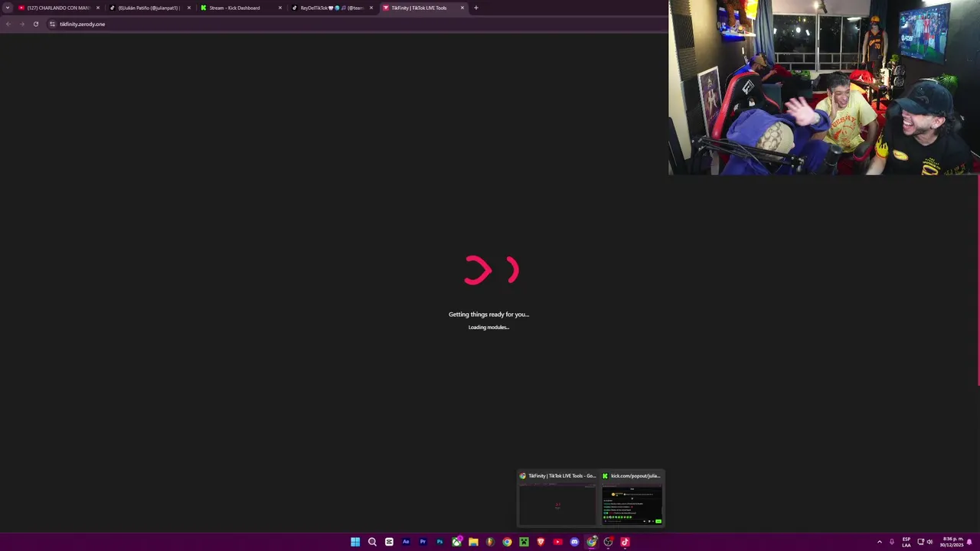Open YouTube app in taskbar
980x551 pixels.
(557, 542)
